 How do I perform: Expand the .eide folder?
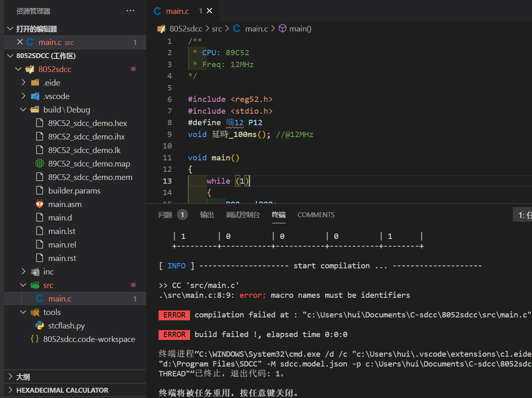coord(23,83)
